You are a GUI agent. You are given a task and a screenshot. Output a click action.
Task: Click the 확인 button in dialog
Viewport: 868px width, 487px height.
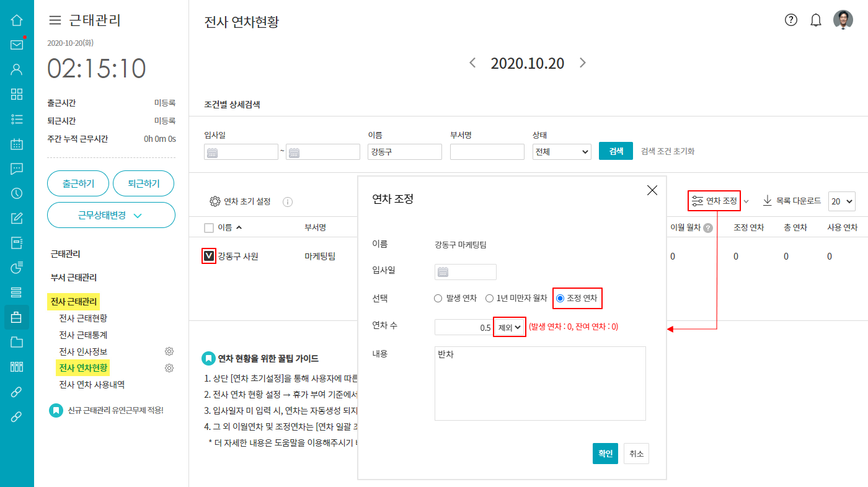coord(605,454)
